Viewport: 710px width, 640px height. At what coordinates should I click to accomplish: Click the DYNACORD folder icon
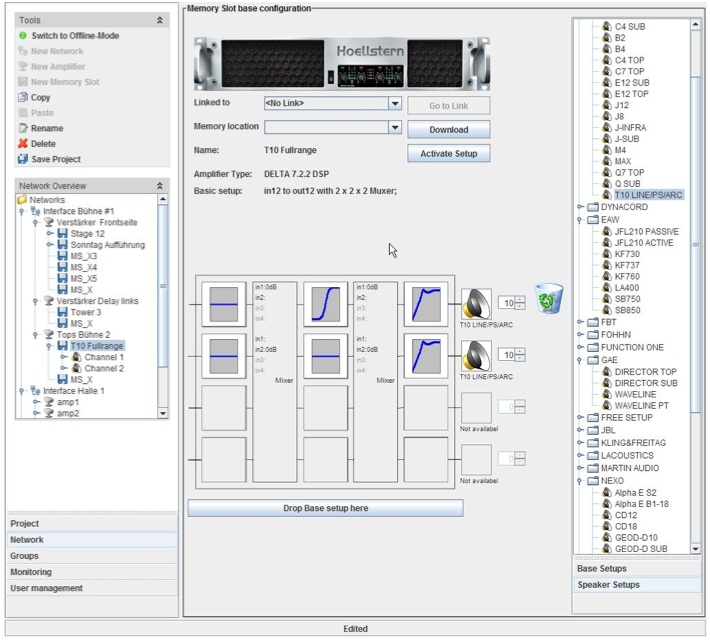[x=593, y=207]
